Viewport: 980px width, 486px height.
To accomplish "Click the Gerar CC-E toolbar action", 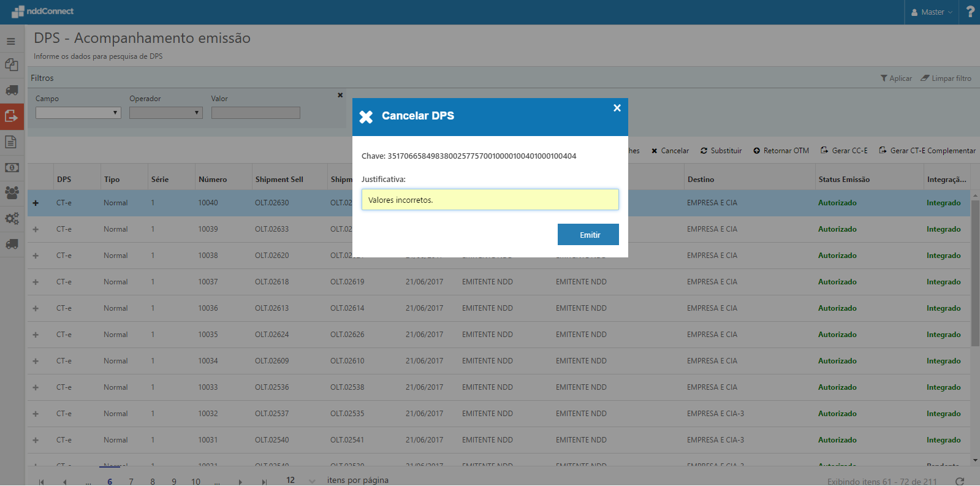I will [x=844, y=151].
